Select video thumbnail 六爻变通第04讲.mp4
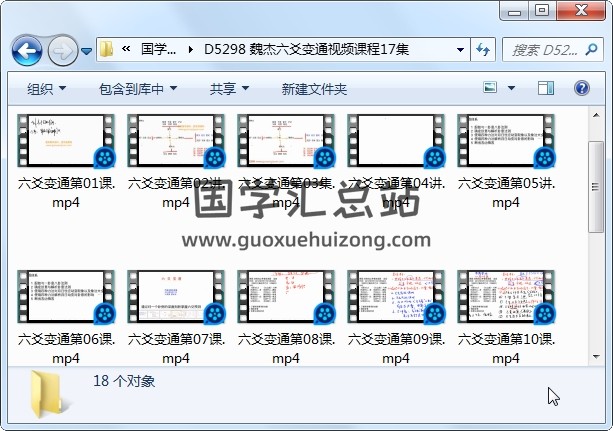This screenshot has width=613, height=431. (396, 141)
